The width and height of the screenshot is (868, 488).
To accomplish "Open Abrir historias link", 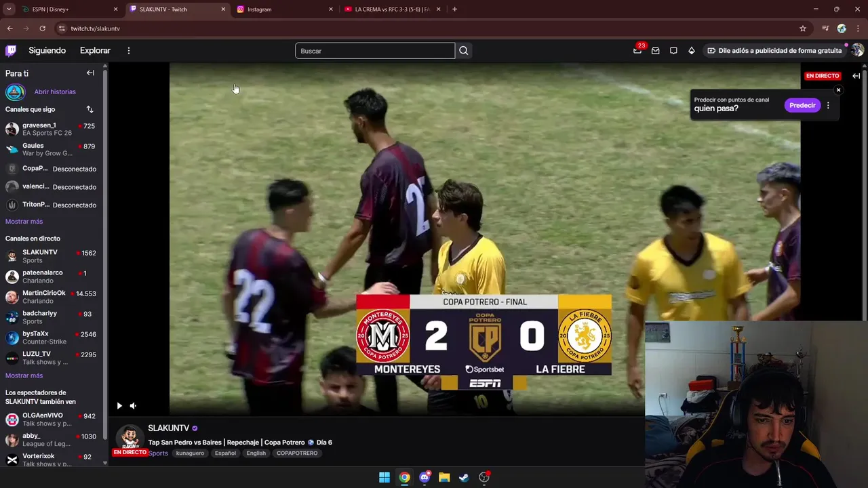I will (x=55, y=92).
